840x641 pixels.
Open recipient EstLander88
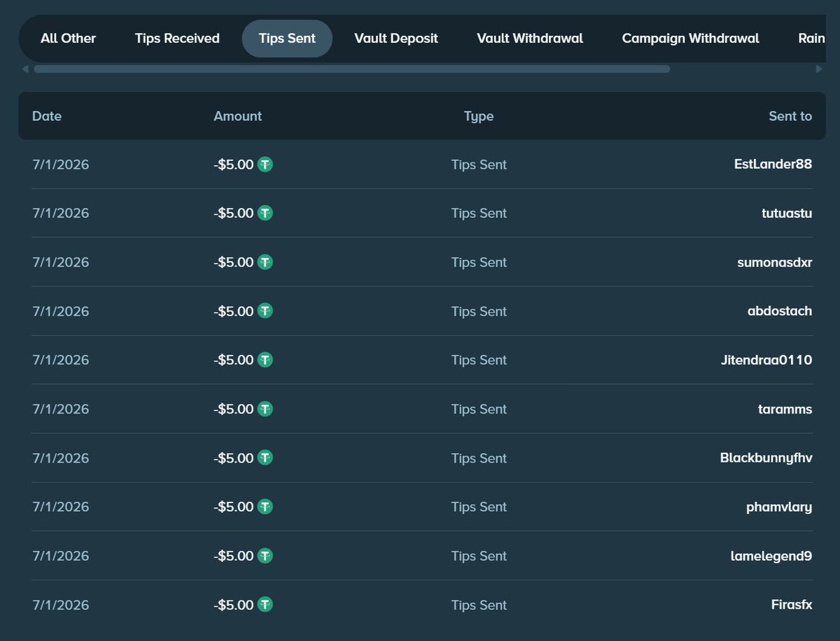[773, 164]
